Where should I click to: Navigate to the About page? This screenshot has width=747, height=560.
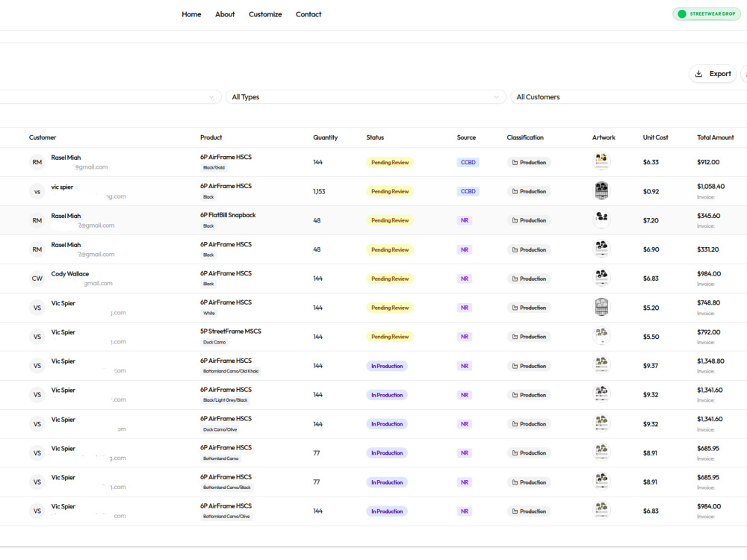click(225, 14)
